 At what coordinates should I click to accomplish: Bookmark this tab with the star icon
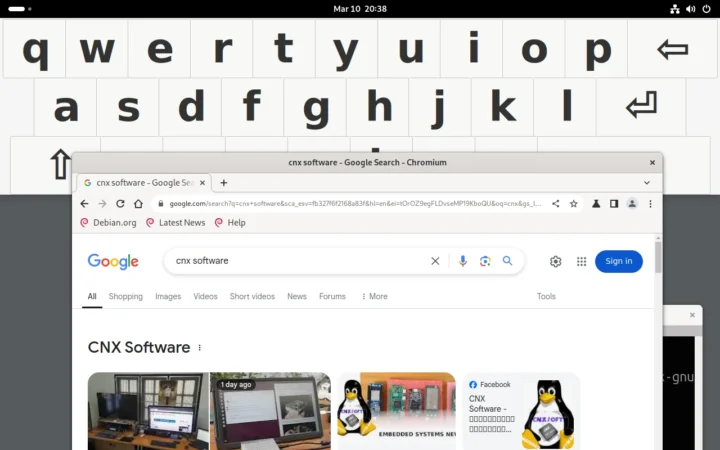point(574,203)
